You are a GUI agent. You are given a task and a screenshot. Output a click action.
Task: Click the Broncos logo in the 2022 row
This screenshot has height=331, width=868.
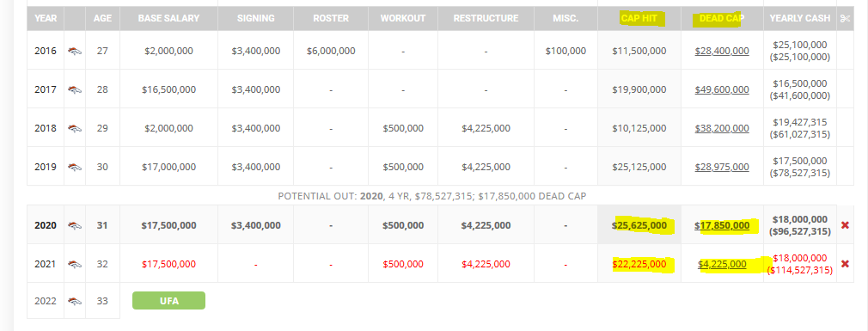(75, 301)
